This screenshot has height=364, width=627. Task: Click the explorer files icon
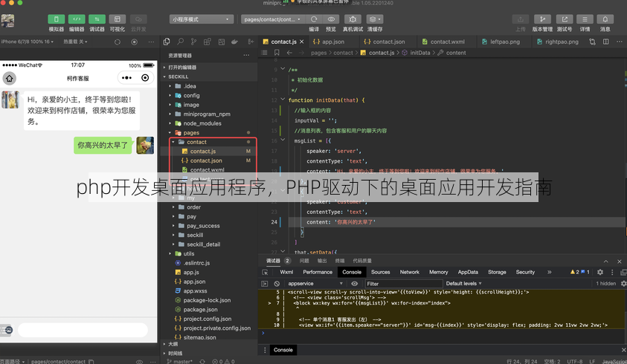coord(167,42)
